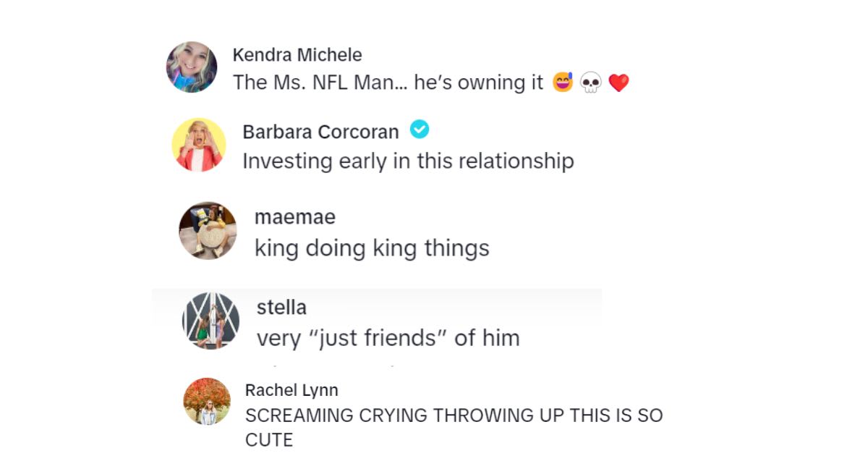Go to the Rachel Lynn username link

pyautogui.click(x=292, y=390)
